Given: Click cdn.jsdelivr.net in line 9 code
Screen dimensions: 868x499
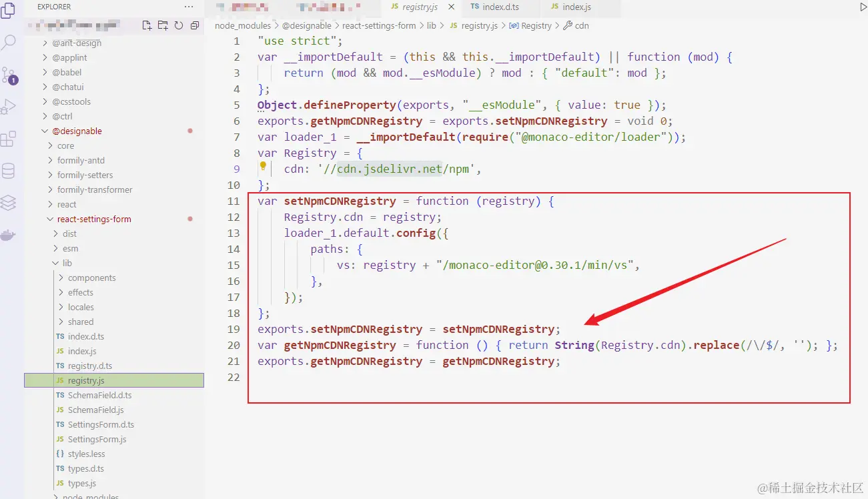Looking at the screenshot, I should coord(390,169).
